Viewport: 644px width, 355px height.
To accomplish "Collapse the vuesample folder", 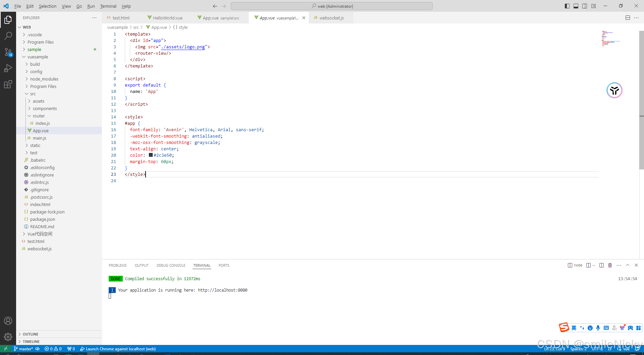I will tap(59, 57).
